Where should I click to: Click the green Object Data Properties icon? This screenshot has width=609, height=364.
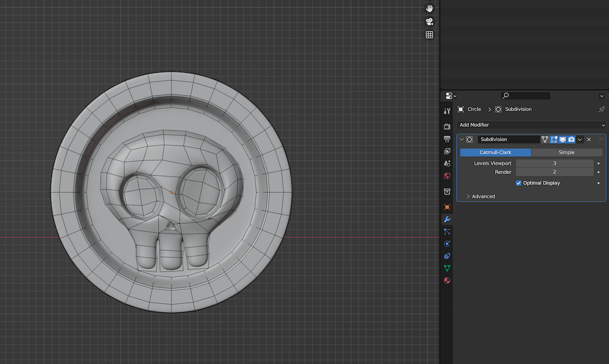tap(447, 268)
